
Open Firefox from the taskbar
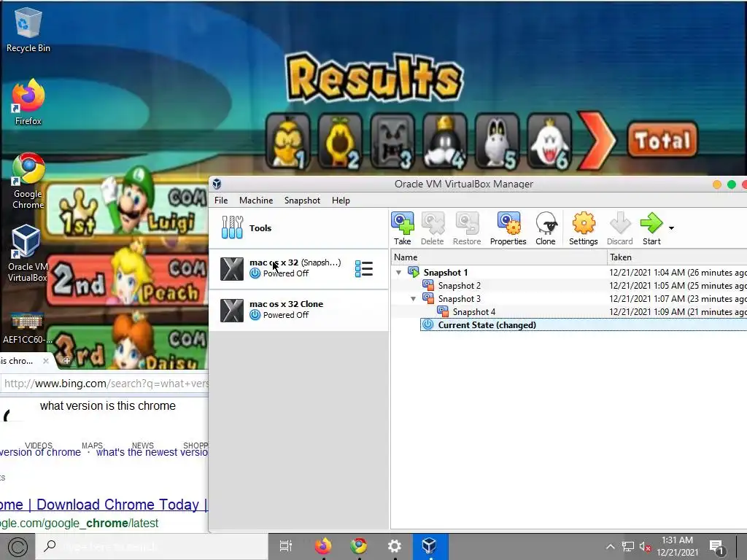pos(322,546)
